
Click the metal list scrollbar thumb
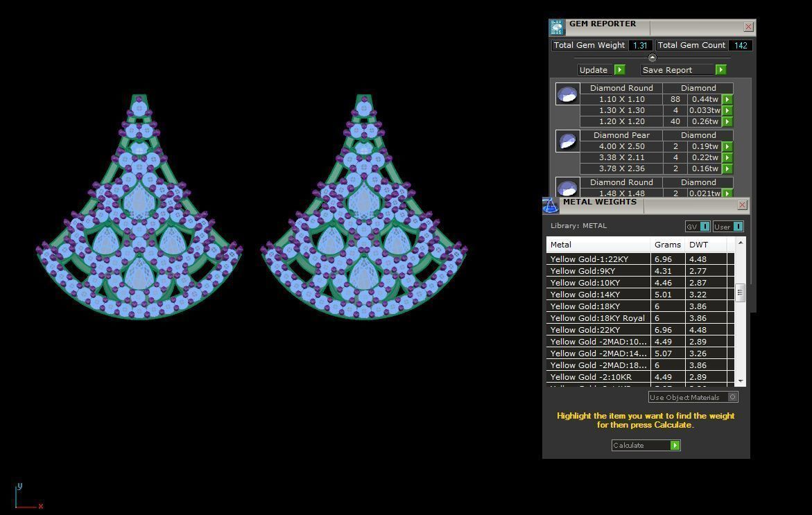point(740,293)
